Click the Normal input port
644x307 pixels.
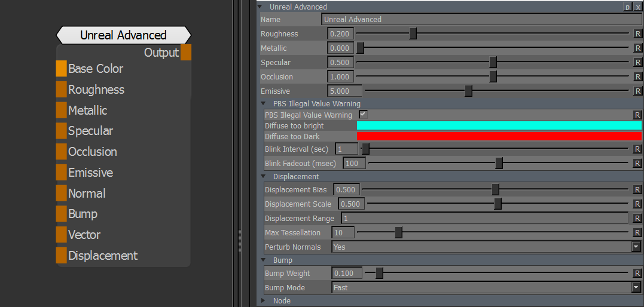[x=61, y=194]
